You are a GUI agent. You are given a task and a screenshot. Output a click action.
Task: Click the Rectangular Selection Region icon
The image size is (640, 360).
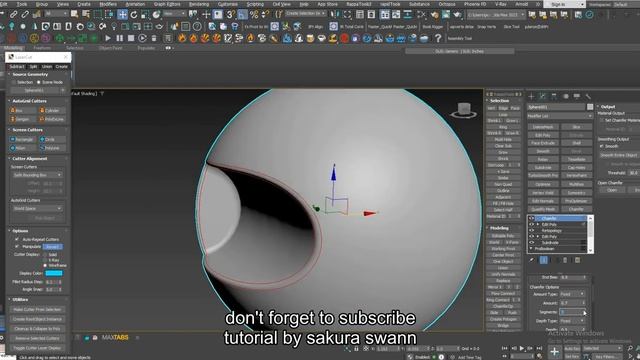[x=98, y=15]
